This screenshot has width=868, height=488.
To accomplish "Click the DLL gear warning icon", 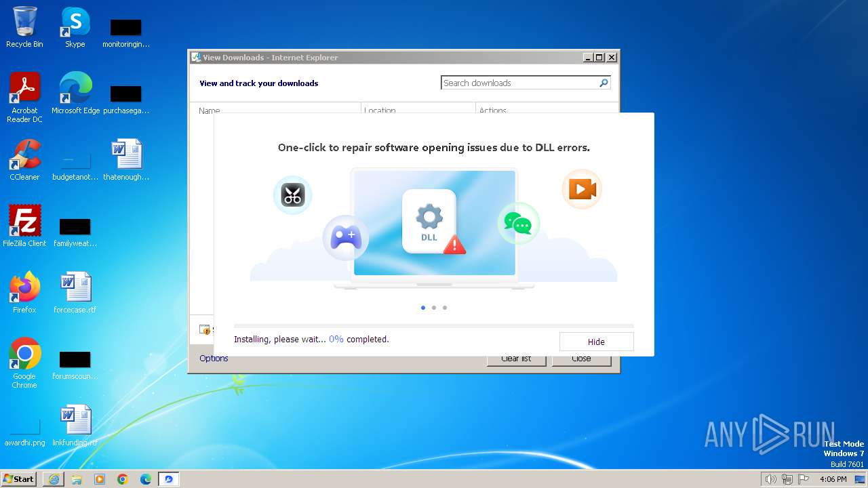I will point(433,222).
